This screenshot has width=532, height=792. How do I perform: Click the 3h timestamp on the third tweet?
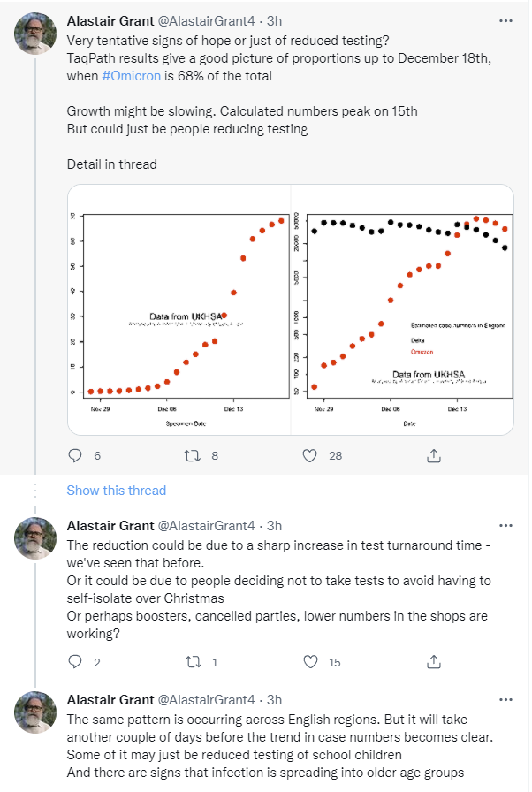pos(274,699)
